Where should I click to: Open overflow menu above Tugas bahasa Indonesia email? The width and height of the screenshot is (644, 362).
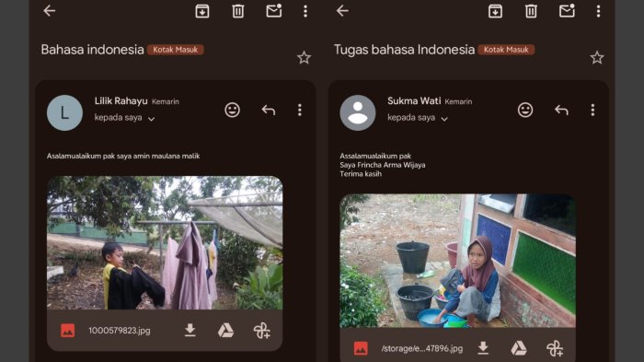click(598, 11)
